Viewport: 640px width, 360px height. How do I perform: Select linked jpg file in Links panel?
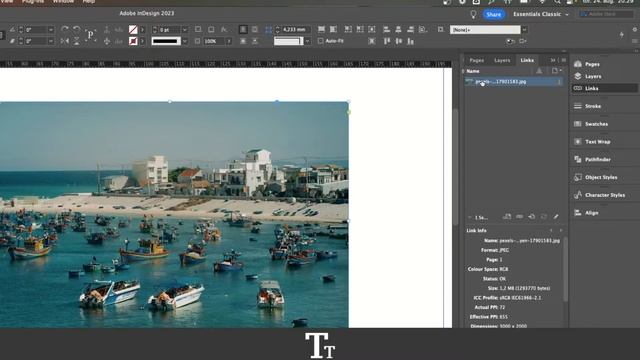coord(514,82)
